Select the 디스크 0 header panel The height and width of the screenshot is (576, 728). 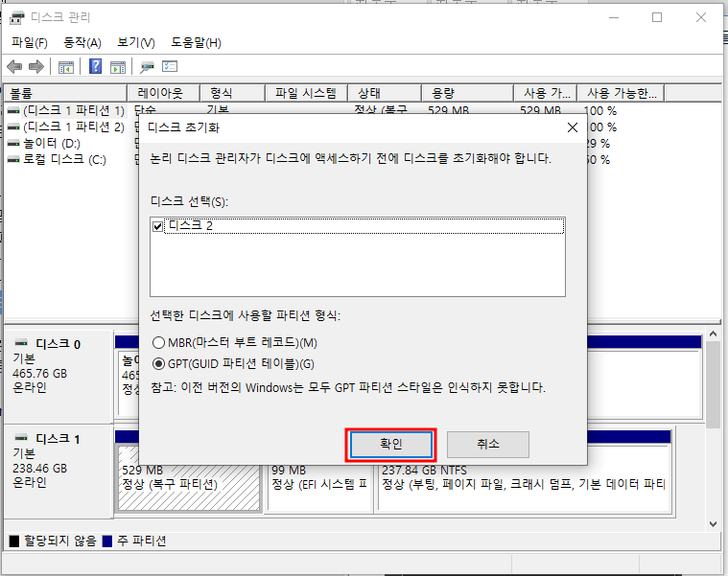click(x=59, y=375)
